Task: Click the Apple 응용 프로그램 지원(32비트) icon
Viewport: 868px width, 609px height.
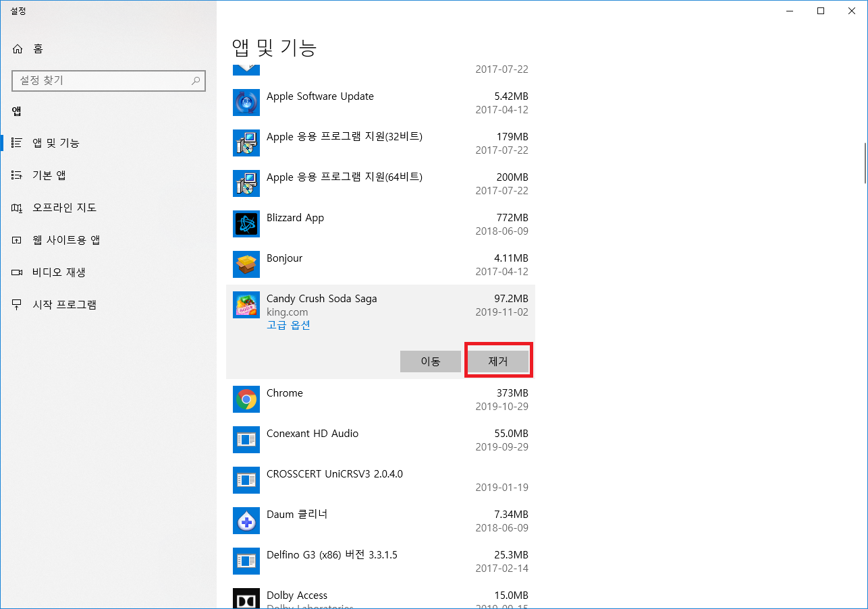Action: tap(246, 143)
